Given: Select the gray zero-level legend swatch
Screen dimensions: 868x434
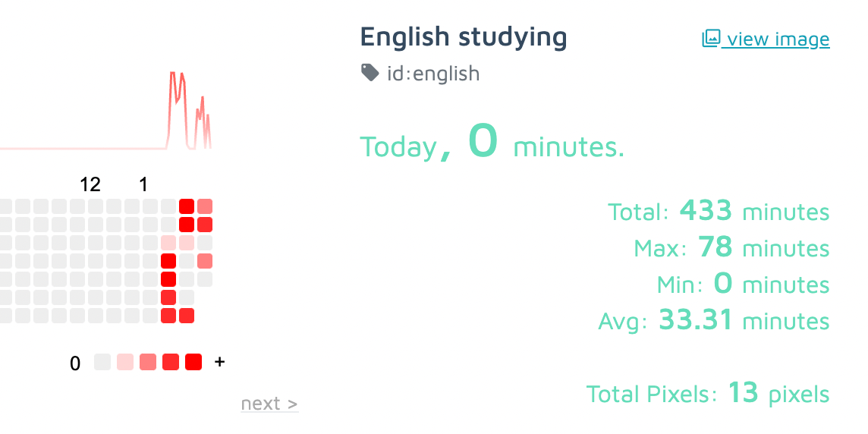Looking at the screenshot, I should coord(102,362).
